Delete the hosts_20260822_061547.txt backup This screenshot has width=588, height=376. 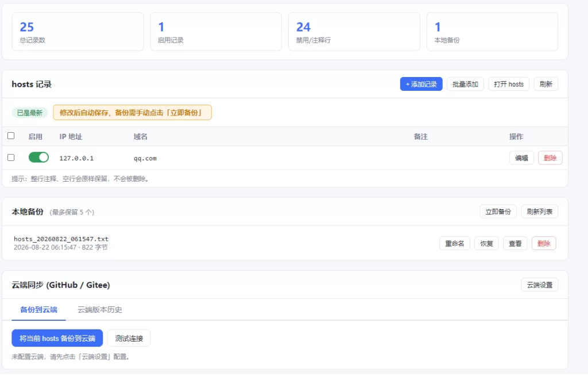tap(544, 243)
